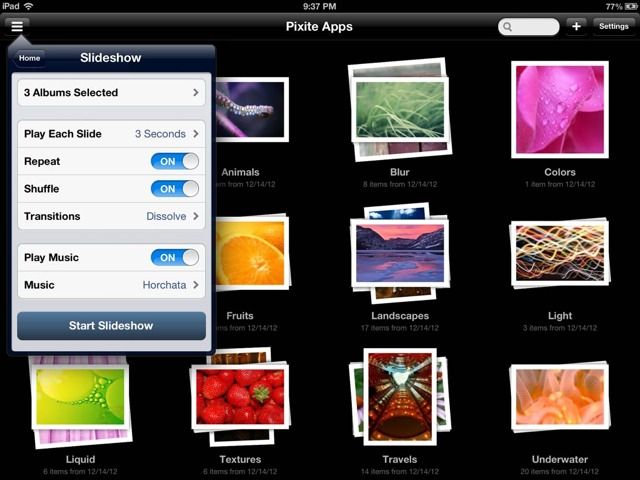
Task: Go back with the Home button
Action: tap(30, 58)
